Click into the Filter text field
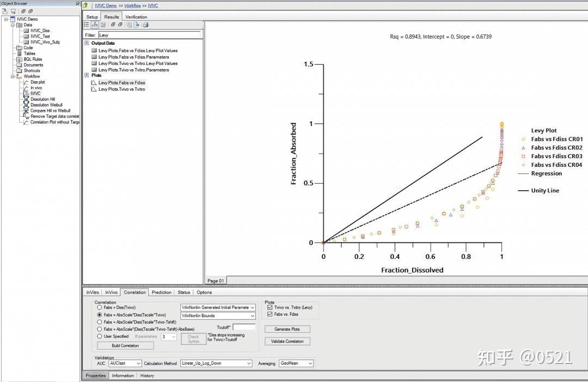The width and height of the screenshot is (588, 382). point(149,35)
